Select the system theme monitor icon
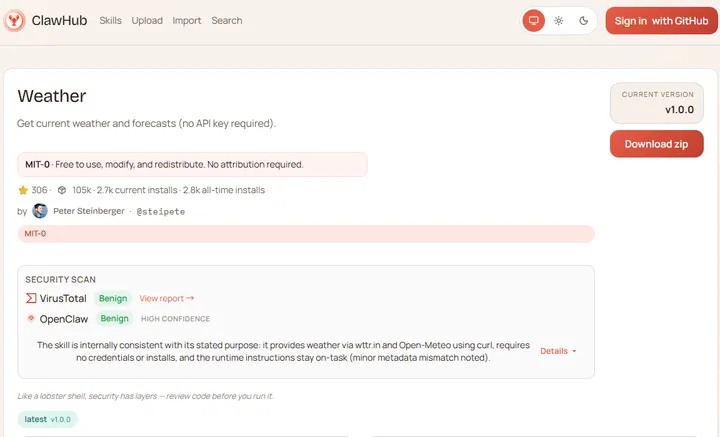This screenshot has width=720, height=437. [x=534, y=21]
